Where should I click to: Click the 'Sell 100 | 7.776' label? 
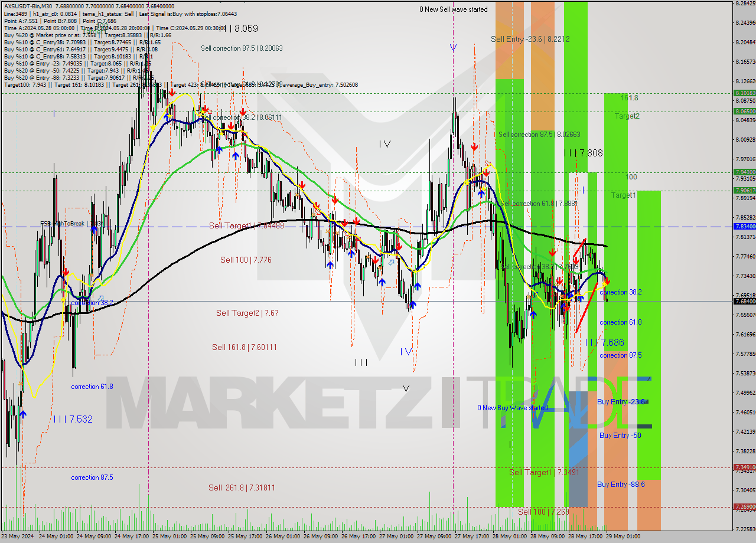246,260
